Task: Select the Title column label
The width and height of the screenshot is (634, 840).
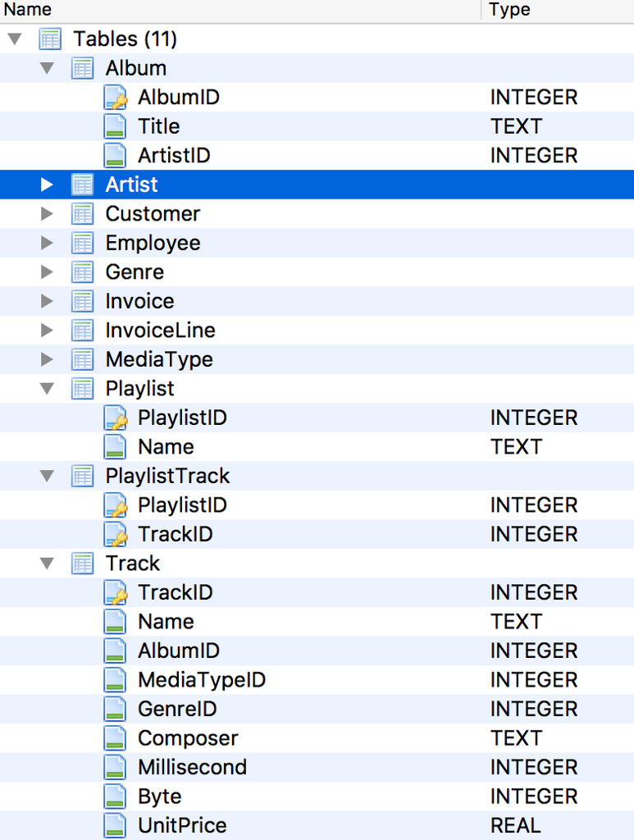Action: 158,126
